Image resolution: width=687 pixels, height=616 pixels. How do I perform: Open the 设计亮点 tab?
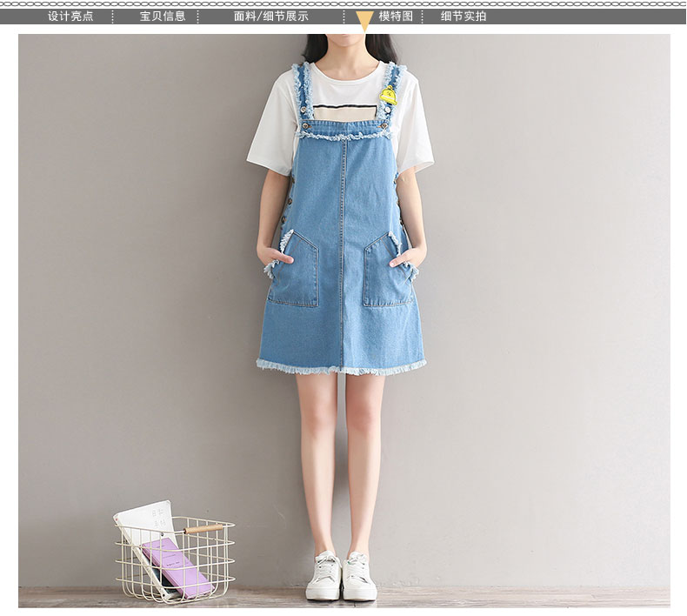tap(70, 17)
